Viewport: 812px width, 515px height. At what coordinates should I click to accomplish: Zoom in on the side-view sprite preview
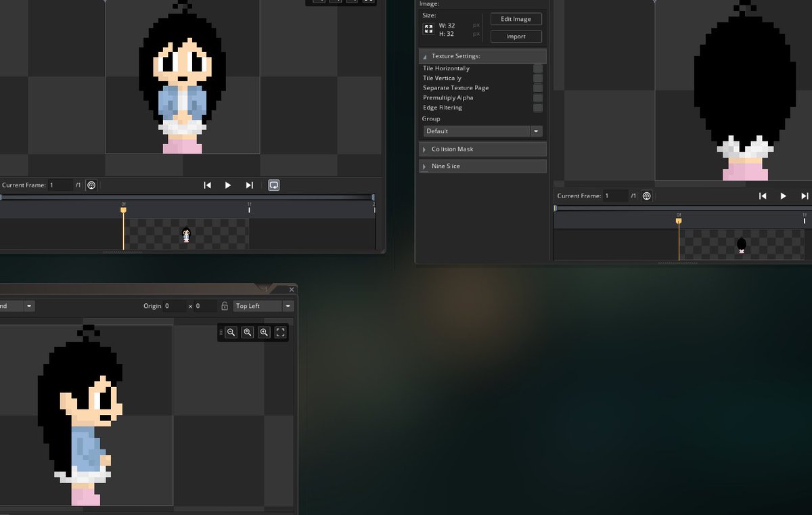(x=264, y=332)
